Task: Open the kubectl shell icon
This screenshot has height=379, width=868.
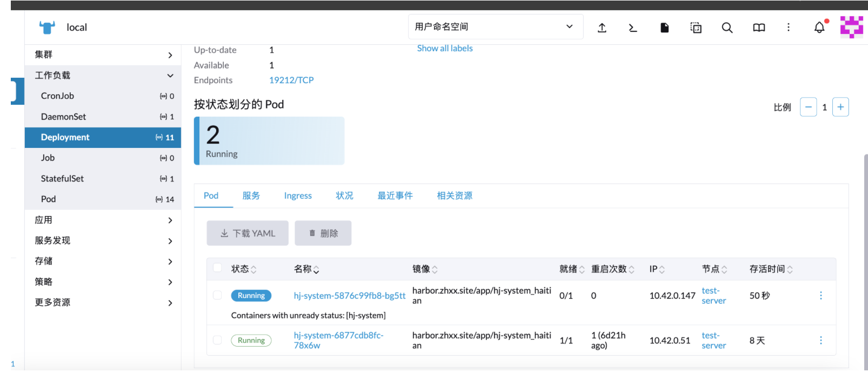Action: tap(632, 28)
